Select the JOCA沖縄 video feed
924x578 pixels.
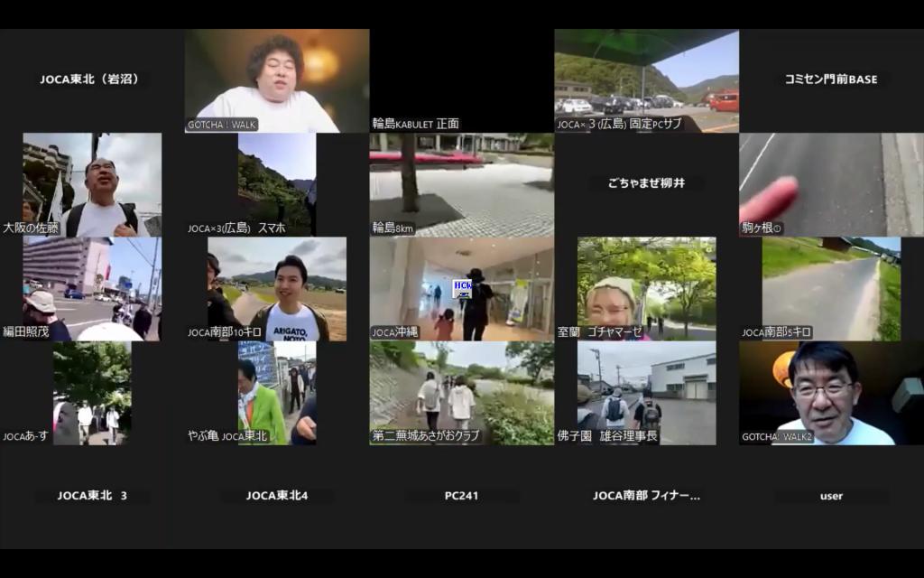(462, 289)
